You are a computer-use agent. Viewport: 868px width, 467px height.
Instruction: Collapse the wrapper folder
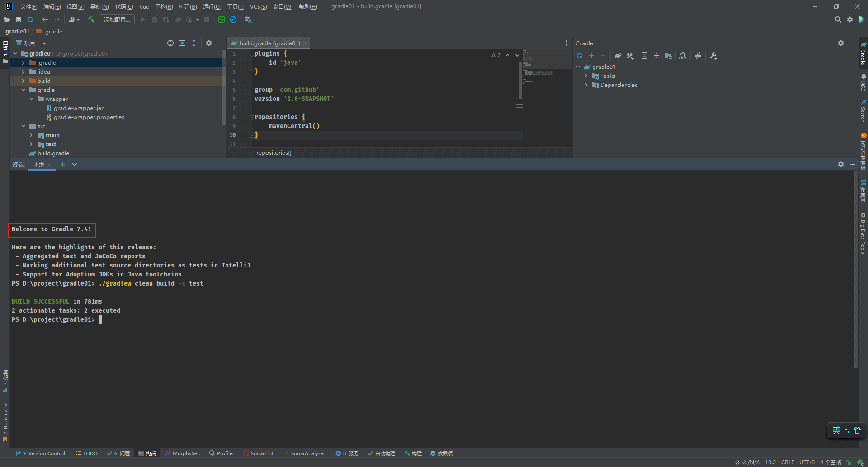pos(31,99)
